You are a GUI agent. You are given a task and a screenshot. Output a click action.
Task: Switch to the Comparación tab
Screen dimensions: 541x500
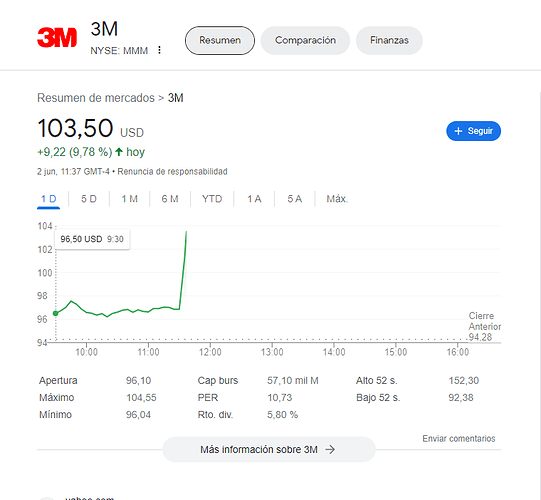pyautogui.click(x=305, y=40)
